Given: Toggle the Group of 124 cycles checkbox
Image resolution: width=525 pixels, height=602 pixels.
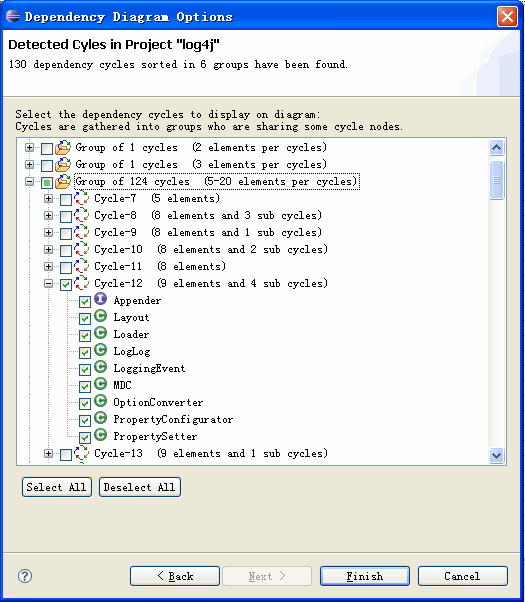Looking at the screenshot, I should [47, 183].
